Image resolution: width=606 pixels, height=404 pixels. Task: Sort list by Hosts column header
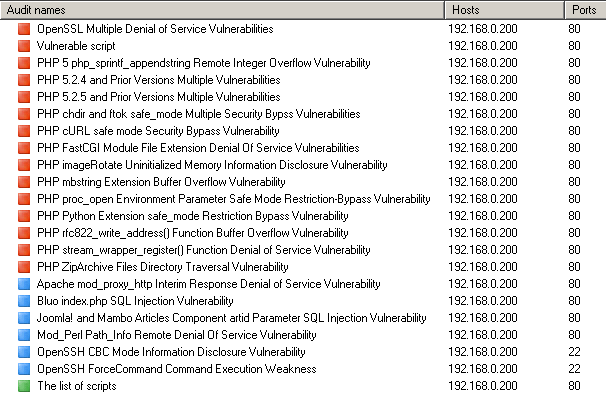click(500, 10)
